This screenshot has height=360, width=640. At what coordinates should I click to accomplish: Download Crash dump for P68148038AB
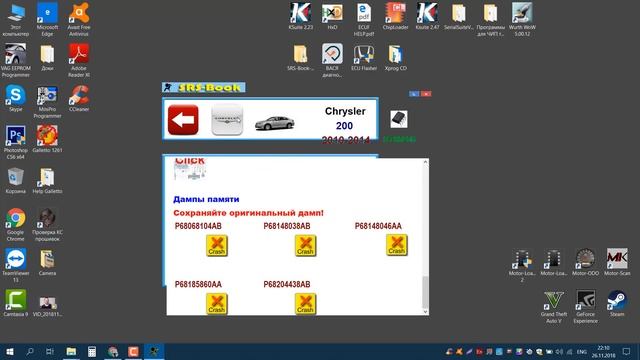305,246
